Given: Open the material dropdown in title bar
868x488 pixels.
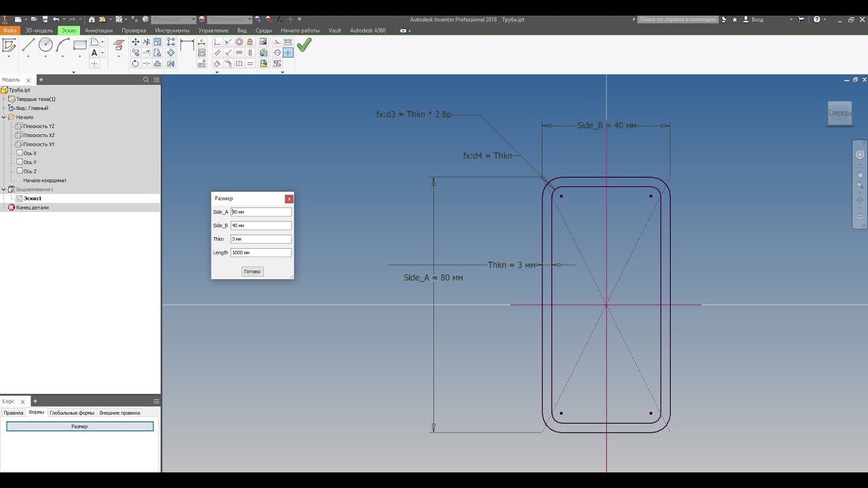Looking at the screenshot, I should [194, 19].
